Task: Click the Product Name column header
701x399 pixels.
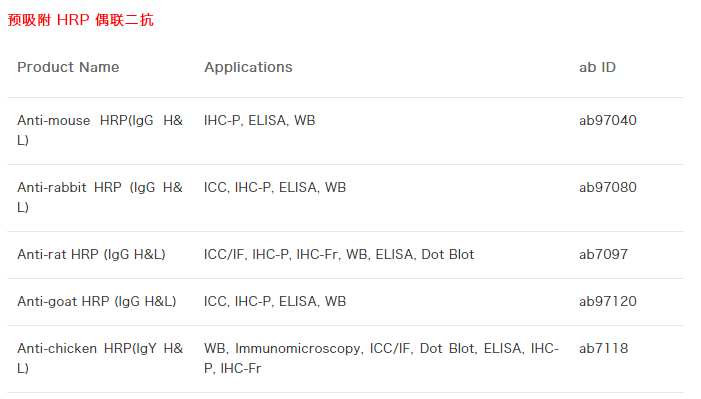Action: pyautogui.click(x=68, y=67)
